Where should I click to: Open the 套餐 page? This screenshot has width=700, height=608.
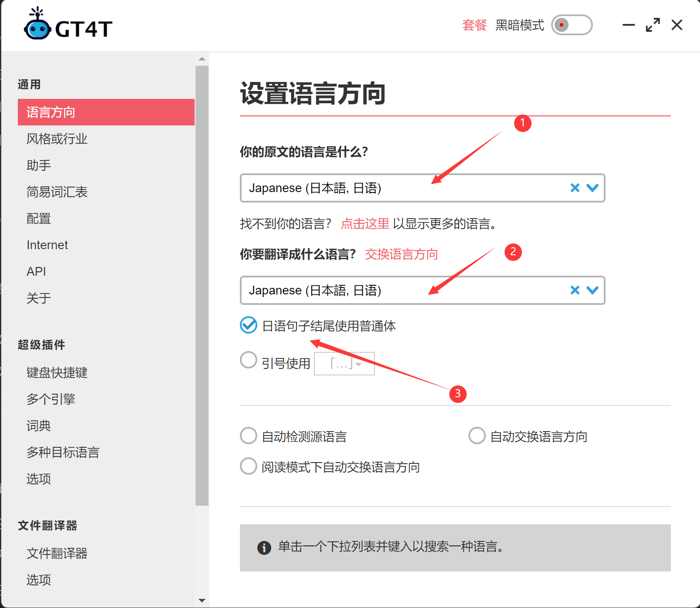[x=474, y=25]
